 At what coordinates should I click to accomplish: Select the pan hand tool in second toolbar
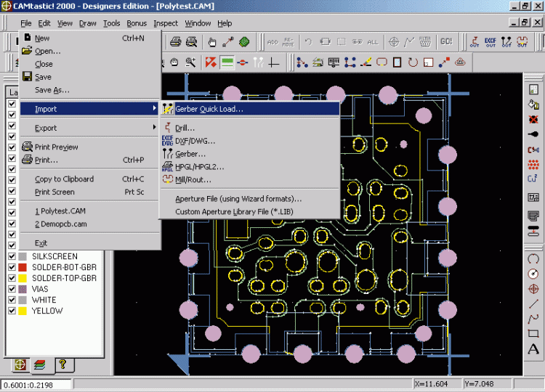174,62
